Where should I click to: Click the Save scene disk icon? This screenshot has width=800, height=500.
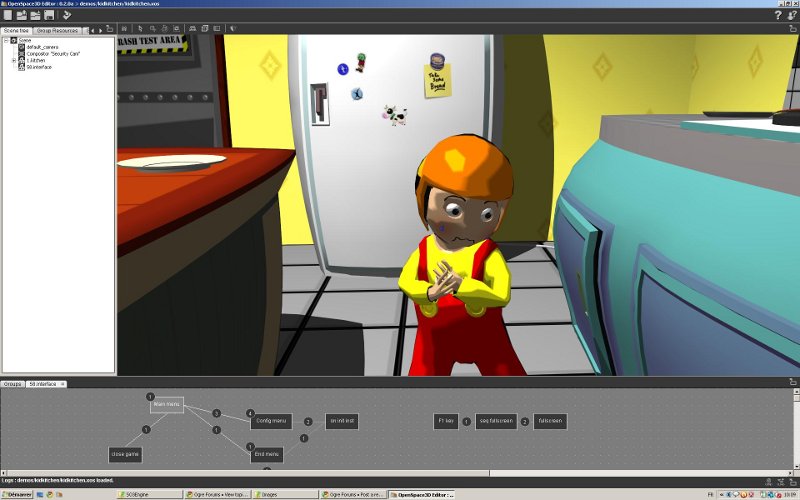coord(49,15)
